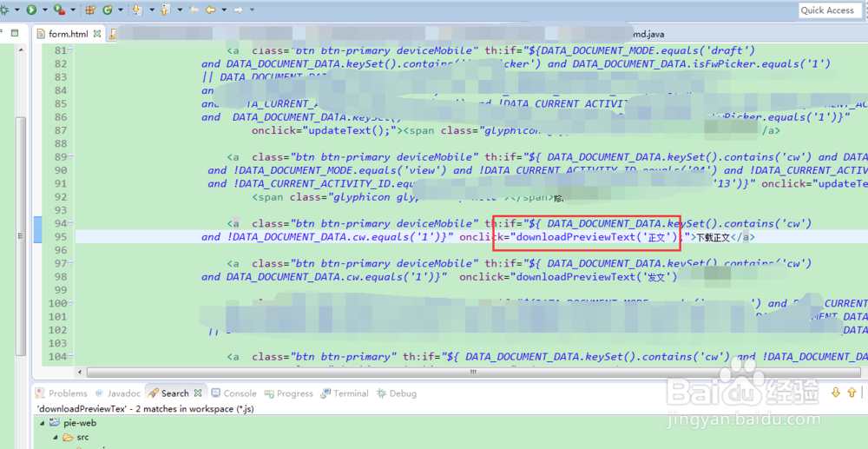Click the Previous Annotation icon
The width and height of the screenshot is (868, 449).
click(166, 10)
